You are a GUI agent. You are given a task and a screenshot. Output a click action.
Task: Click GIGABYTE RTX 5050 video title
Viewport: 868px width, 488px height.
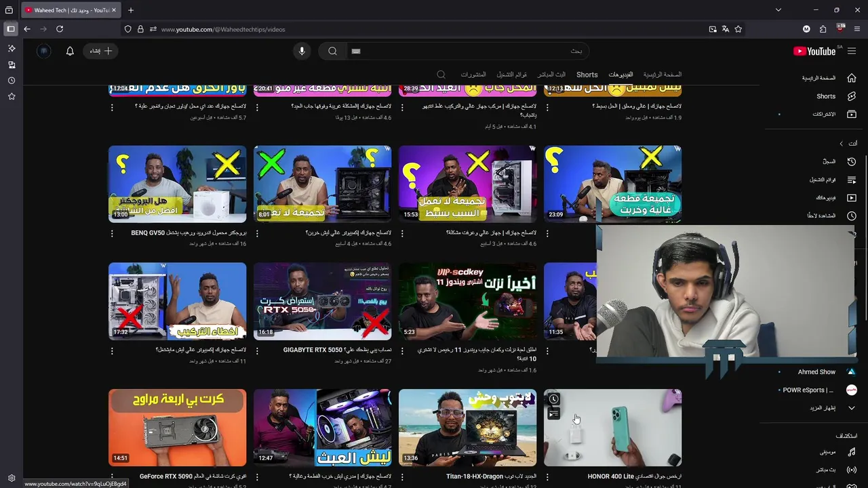click(337, 350)
